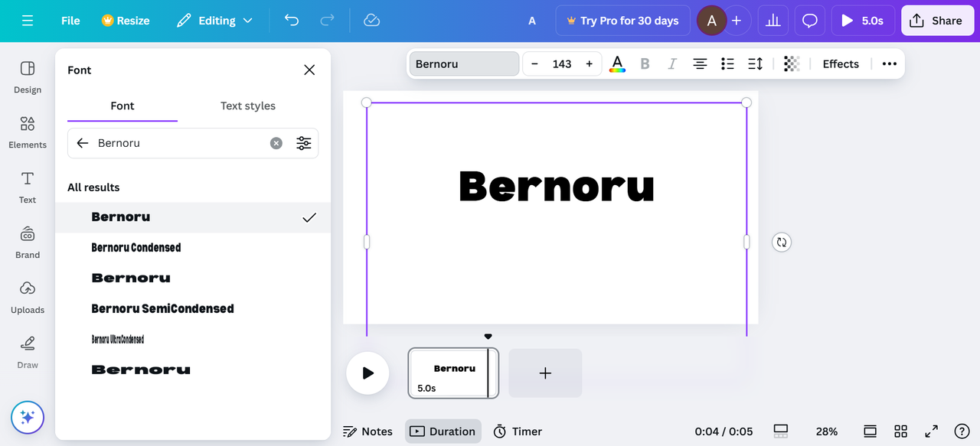Open the Draw sidebar panel
The image size is (980, 446).
[28, 353]
